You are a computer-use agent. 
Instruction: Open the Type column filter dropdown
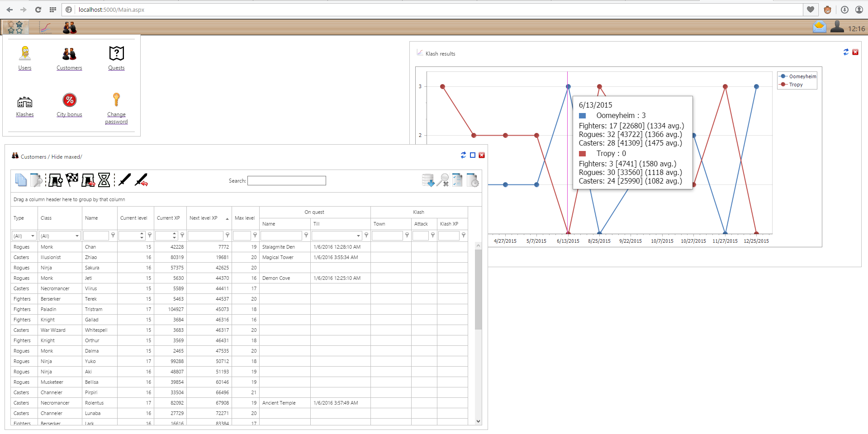tap(33, 236)
